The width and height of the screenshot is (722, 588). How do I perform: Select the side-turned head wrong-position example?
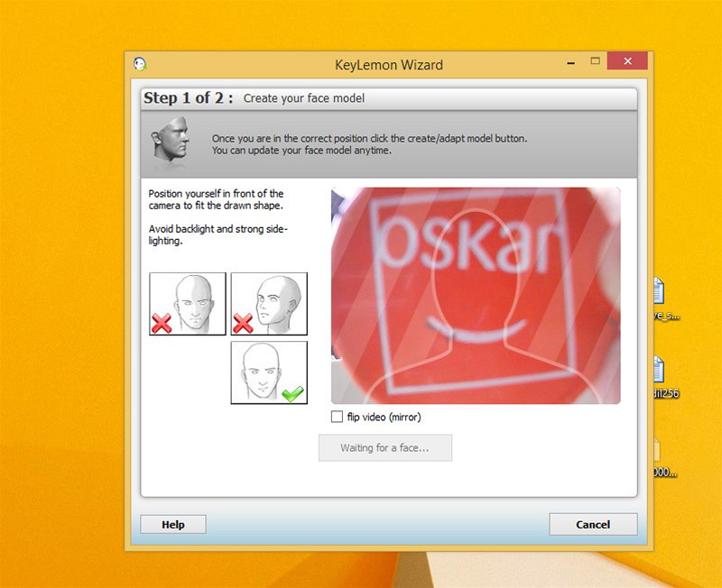coord(269,304)
